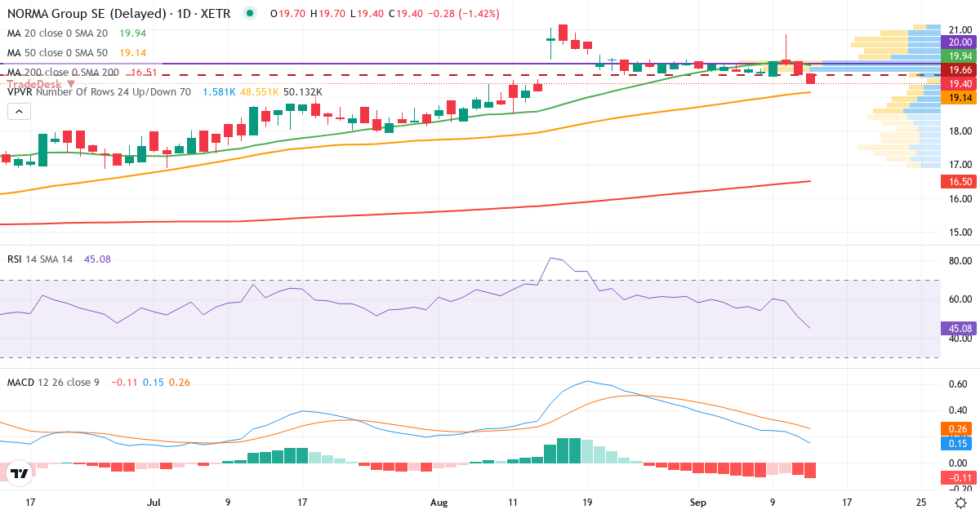Open the TradeDesk dropdown arrow

(x=72, y=84)
